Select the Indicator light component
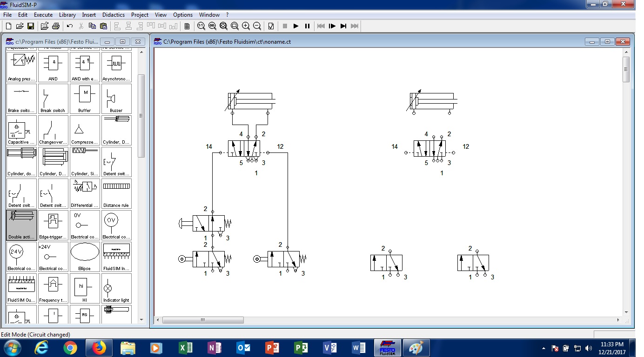 pos(116,288)
